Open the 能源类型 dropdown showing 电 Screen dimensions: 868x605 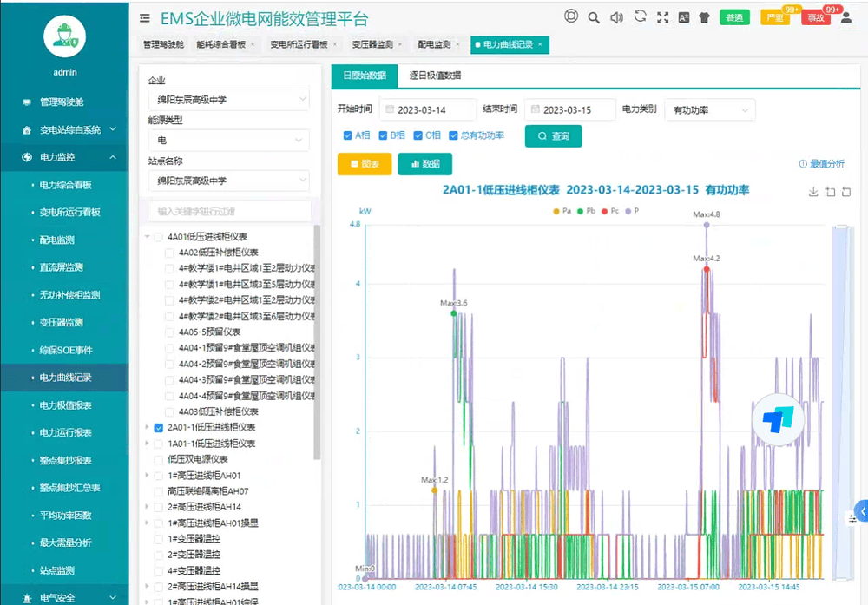coord(228,140)
